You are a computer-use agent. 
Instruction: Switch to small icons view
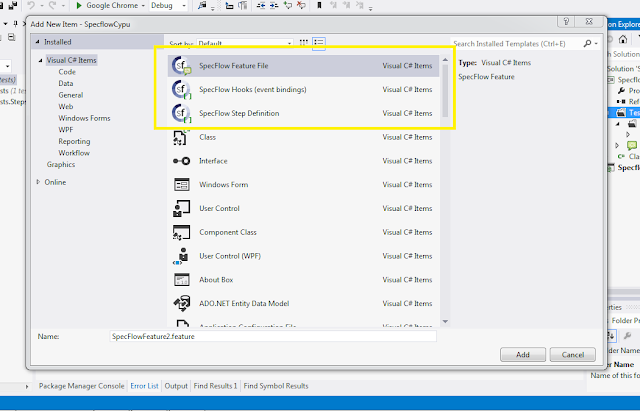(x=304, y=43)
